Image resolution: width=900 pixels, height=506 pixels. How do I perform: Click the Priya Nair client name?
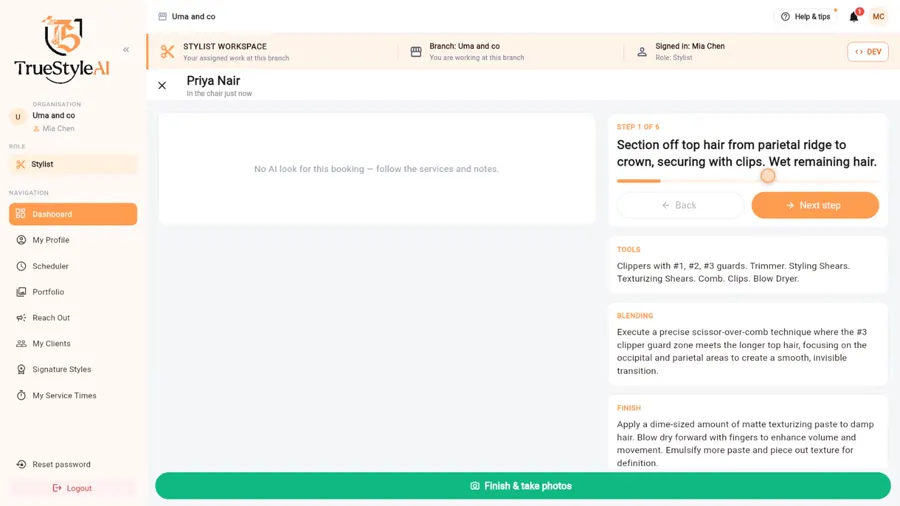click(213, 81)
